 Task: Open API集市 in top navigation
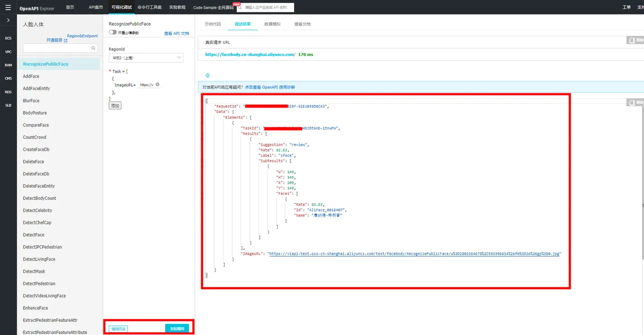click(x=96, y=7)
